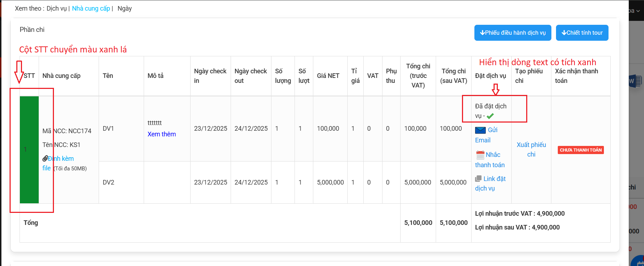Click the download arrow on Chiết tính tour

pyautogui.click(x=564, y=33)
